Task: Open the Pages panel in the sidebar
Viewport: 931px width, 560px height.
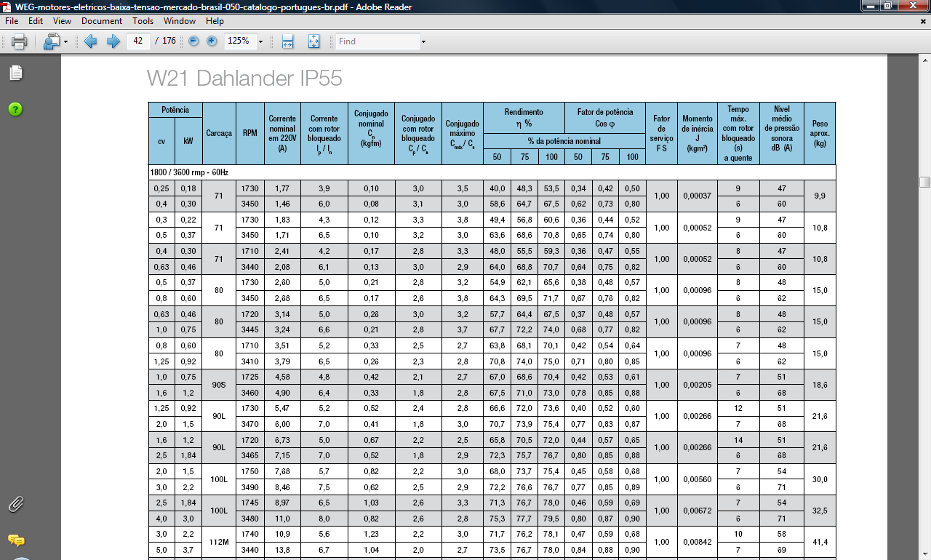Action: click(x=15, y=73)
